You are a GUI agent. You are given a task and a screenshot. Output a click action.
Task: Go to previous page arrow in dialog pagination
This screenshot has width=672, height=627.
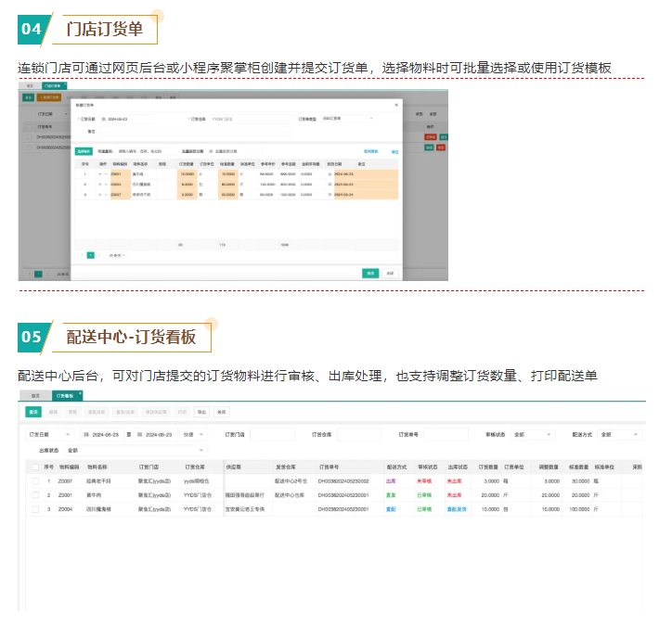82,255
